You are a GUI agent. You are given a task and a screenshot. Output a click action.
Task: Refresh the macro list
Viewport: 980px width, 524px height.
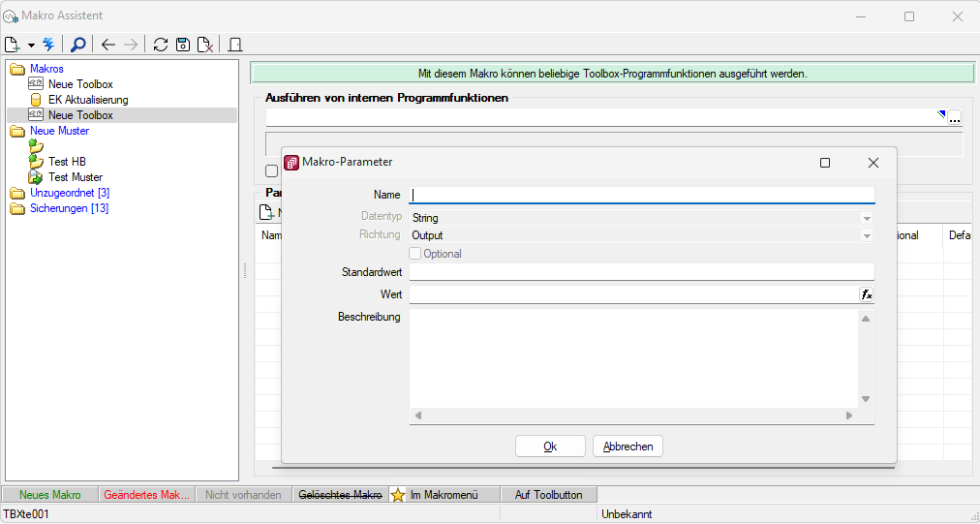(161, 45)
